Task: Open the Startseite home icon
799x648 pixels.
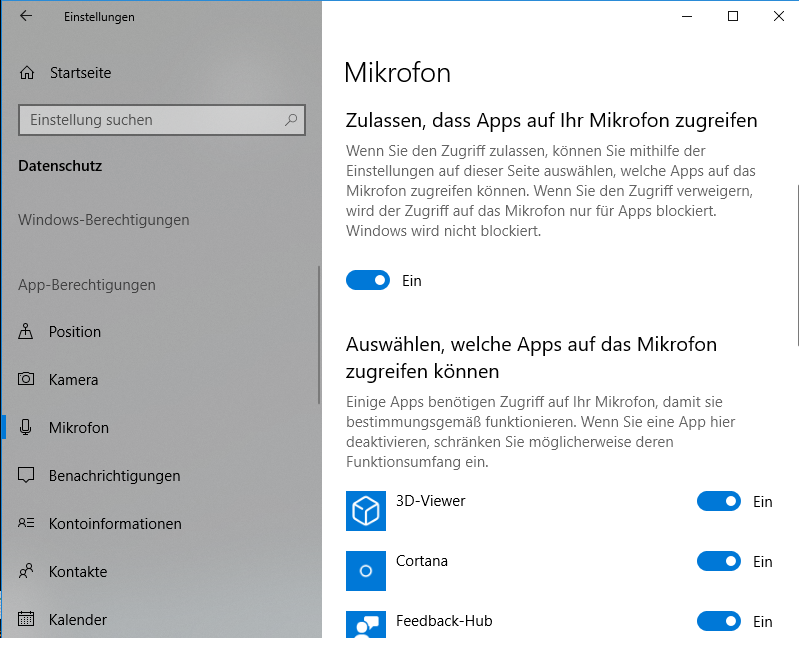Action: 27,73
